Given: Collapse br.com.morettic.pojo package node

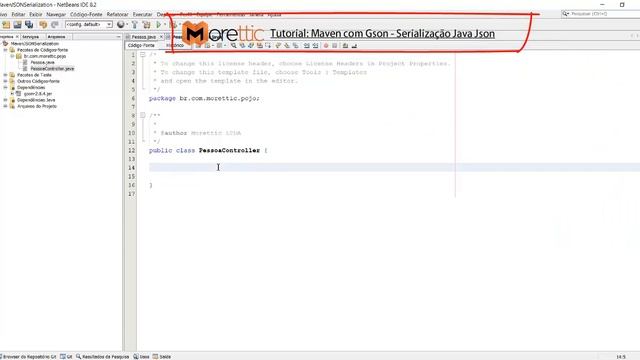Looking at the screenshot, I should click(x=12, y=56).
